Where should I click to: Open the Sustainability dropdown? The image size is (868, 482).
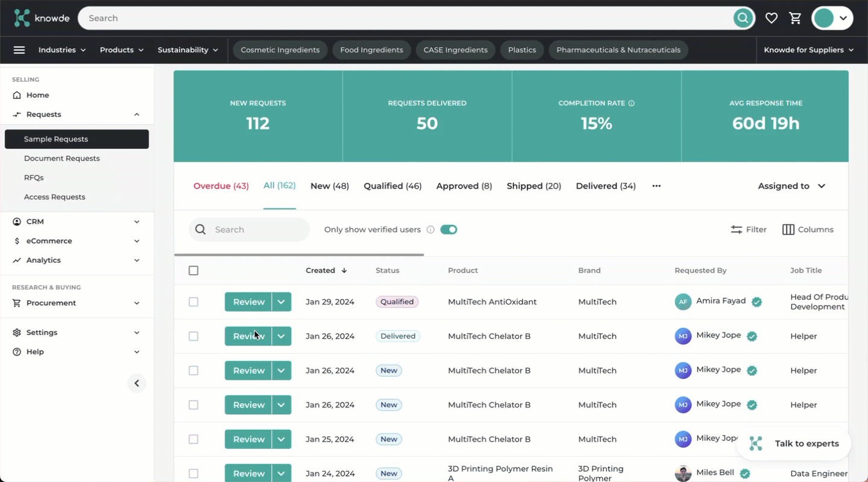pyautogui.click(x=187, y=50)
